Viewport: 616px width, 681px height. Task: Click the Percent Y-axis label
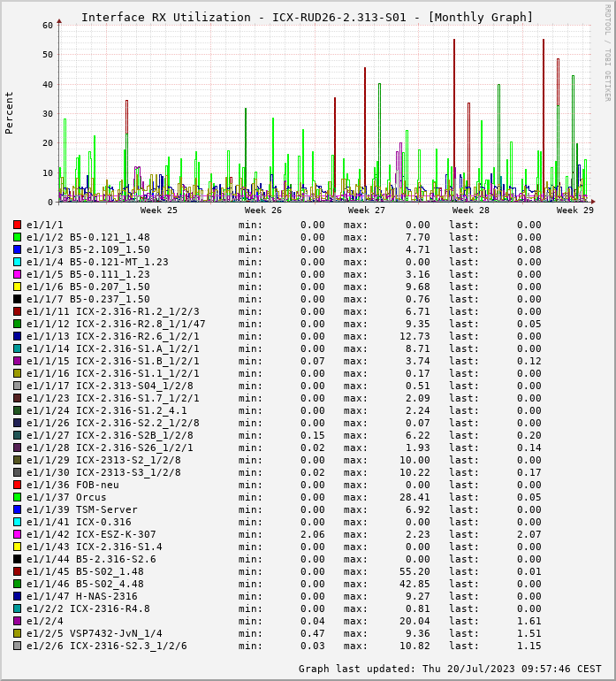(x=10, y=112)
